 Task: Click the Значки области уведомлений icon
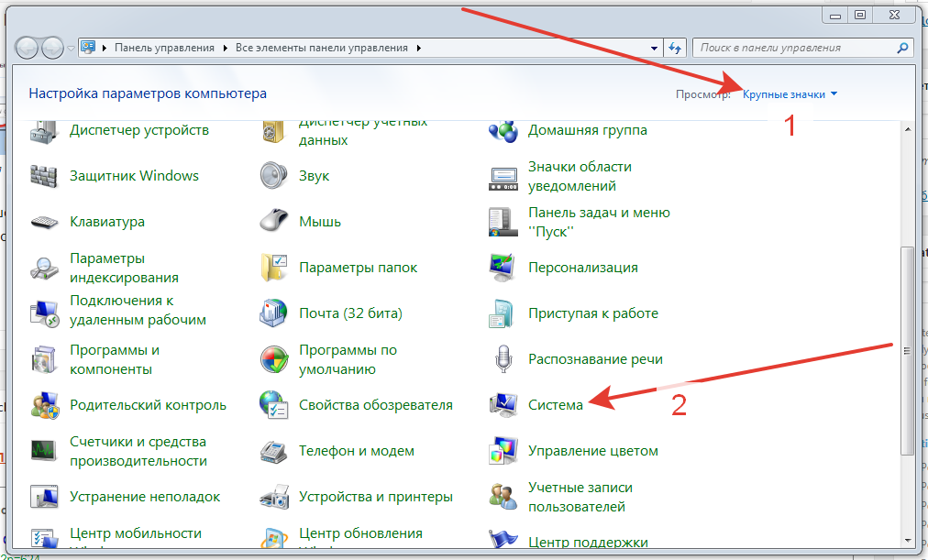(x=503, y=178)
